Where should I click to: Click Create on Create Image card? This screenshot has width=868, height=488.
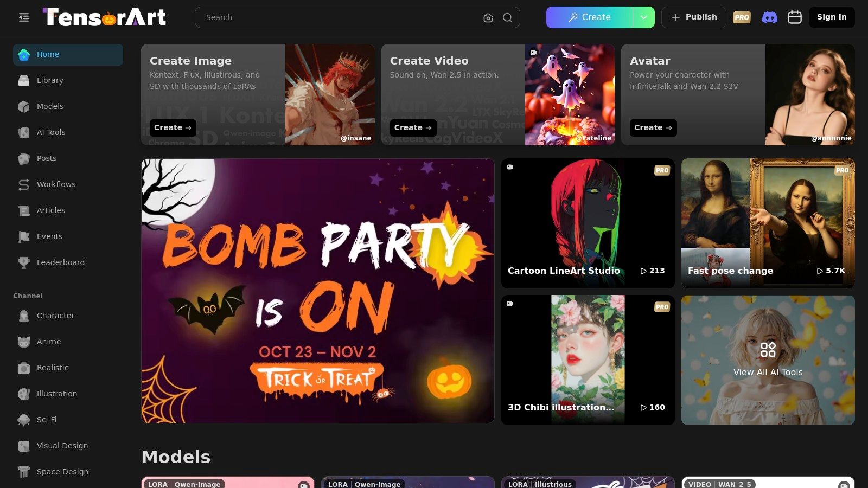point(173,128)
